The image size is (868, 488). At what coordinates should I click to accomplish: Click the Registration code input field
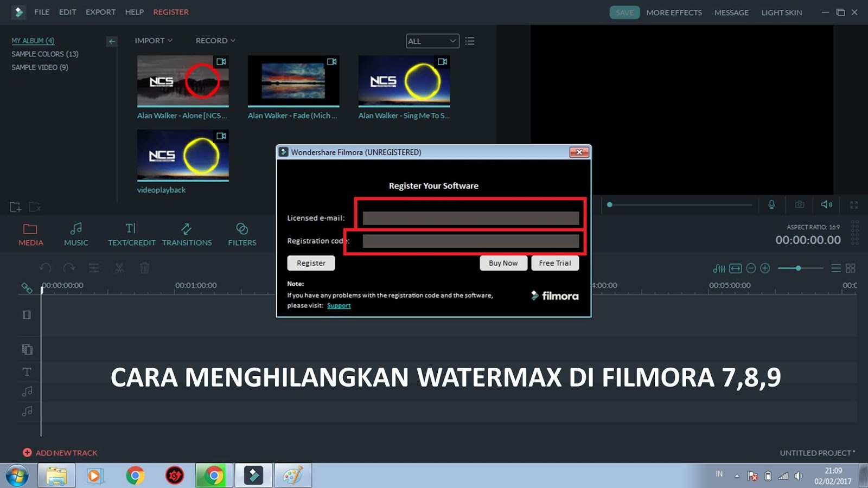coord(471,241)
